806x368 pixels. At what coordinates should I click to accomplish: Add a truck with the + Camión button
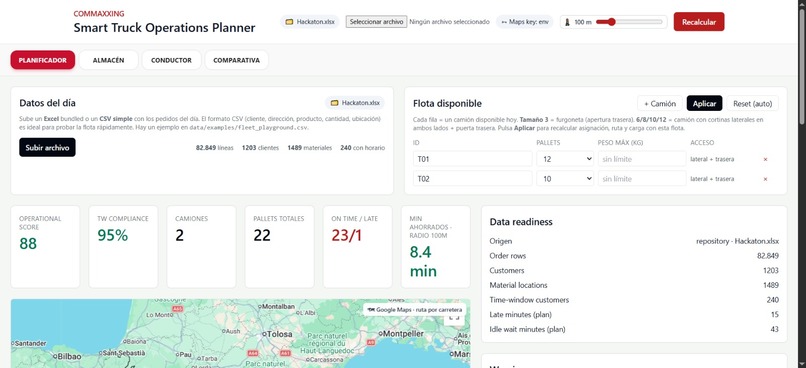point(660,103)
